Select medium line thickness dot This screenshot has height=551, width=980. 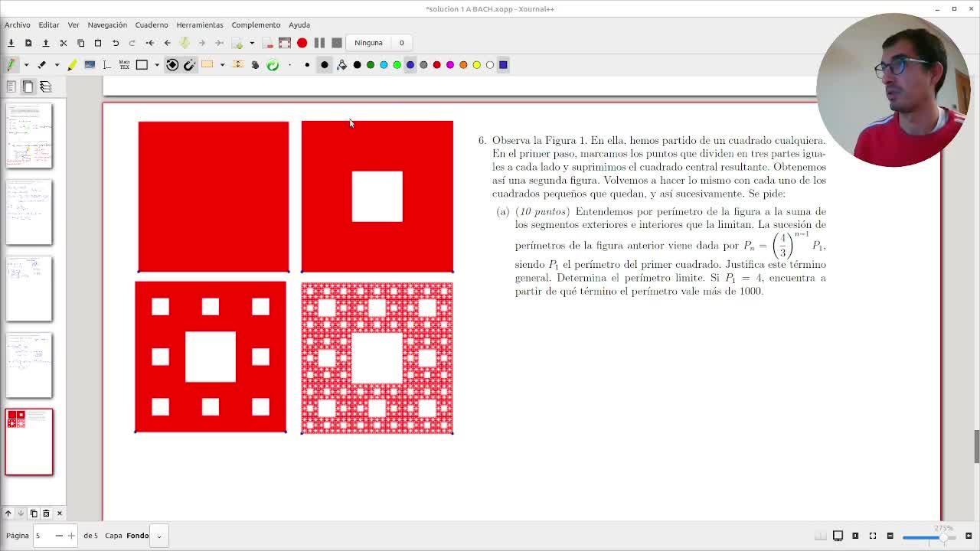(307, 65)
